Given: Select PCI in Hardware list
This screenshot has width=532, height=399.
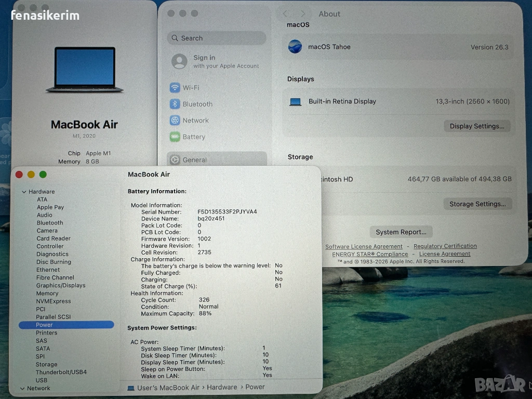Looking at the screenshot, I should (41, 309).
